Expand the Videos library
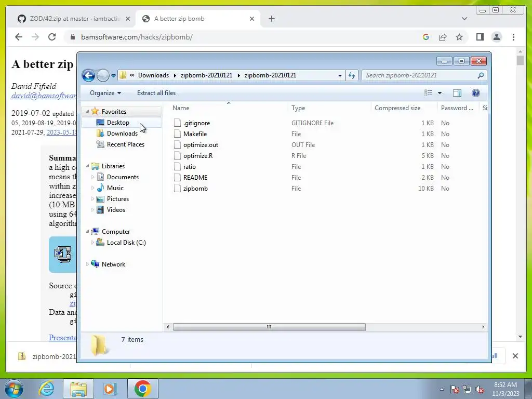Screen dimensions: 532x399 pos(92,210)
